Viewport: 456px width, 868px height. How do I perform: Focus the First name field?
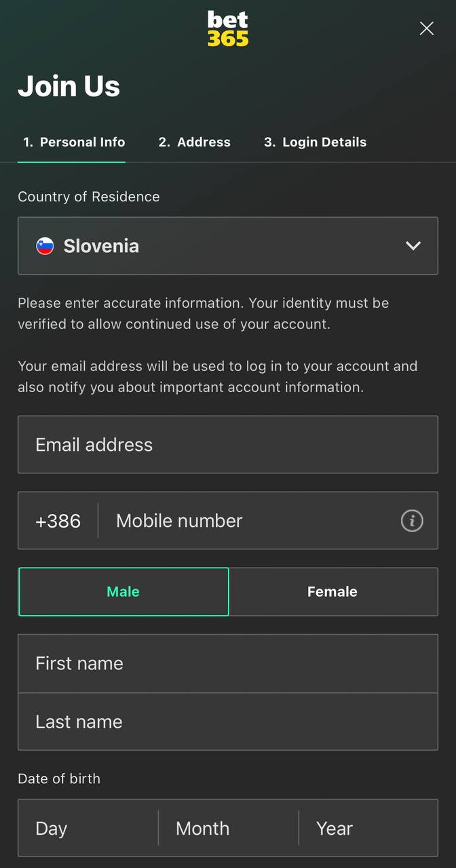228,664
